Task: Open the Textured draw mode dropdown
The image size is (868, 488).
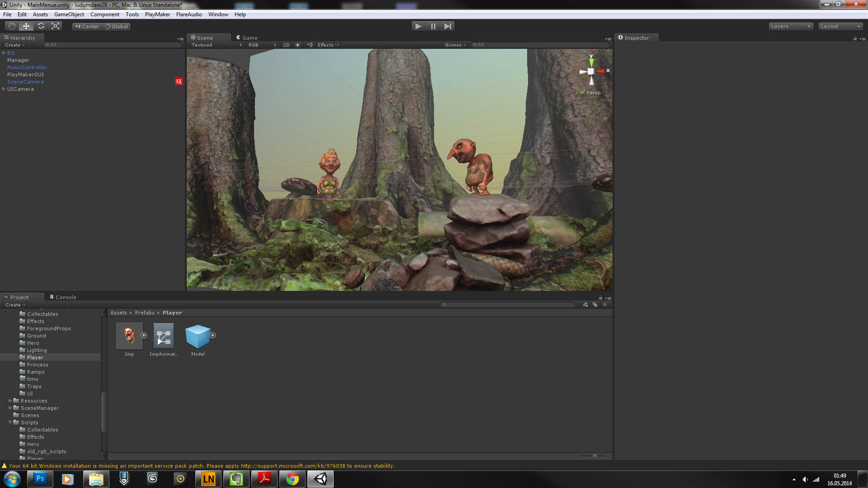Action: click(216, 45)
